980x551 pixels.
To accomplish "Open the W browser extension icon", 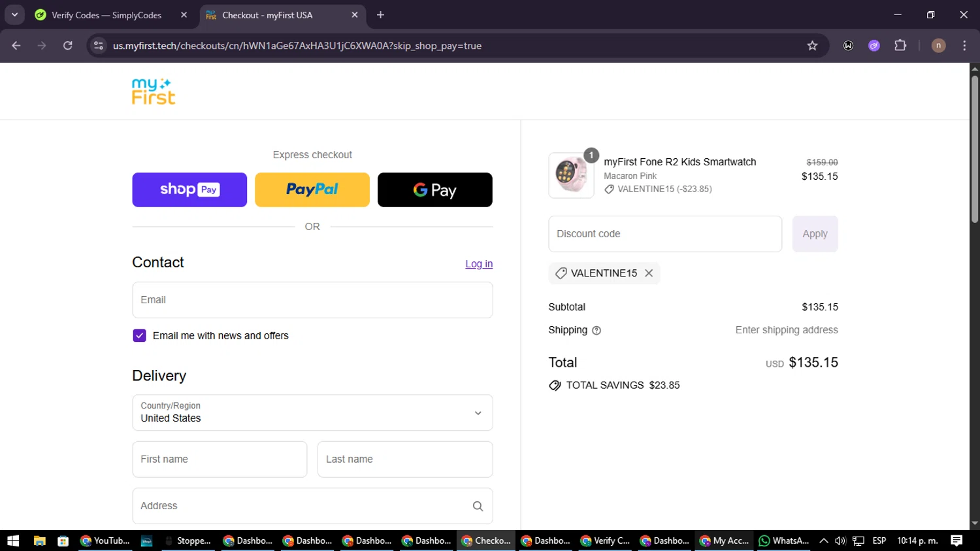I will click(848, 46).
